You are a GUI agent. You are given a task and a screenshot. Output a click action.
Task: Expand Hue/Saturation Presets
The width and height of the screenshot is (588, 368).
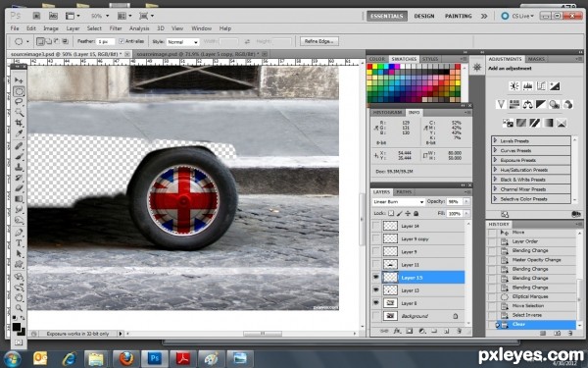pyautogui.click(x=495, y=170)
